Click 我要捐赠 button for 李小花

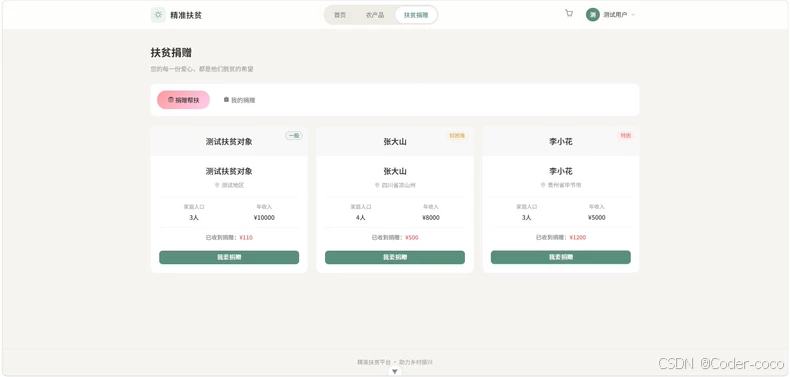pos(561,257)
